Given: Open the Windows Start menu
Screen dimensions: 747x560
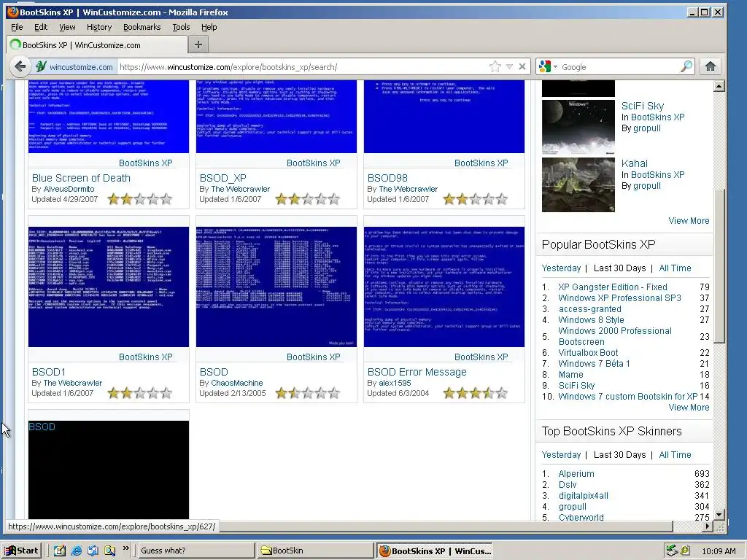Looking at the screenshot, I should pyautogui.click(x=22, y=551).
